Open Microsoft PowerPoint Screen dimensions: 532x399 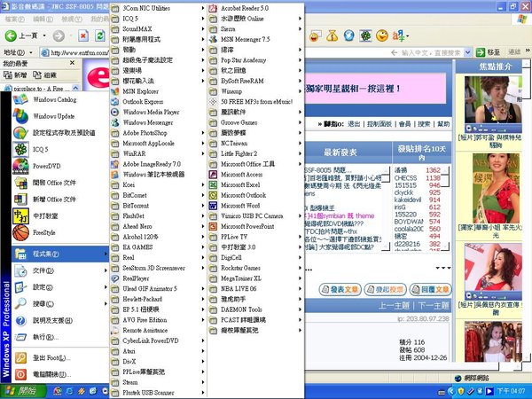tap(255, 226)
